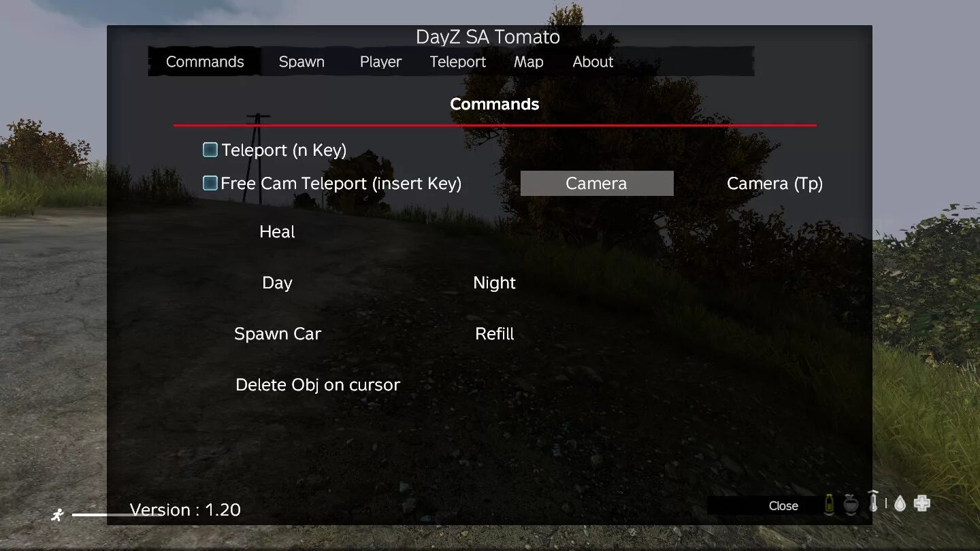Screen dimensions: 980x551
Task: Click the temperature thermometer status icon
Action: pyautogui.click(x=874, y=501)
